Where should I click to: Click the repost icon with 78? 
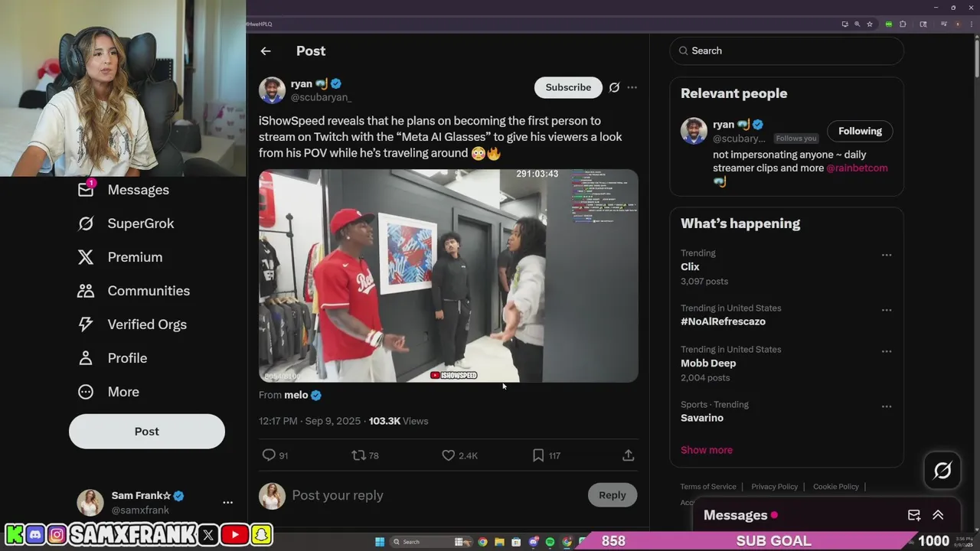point(358,455)
